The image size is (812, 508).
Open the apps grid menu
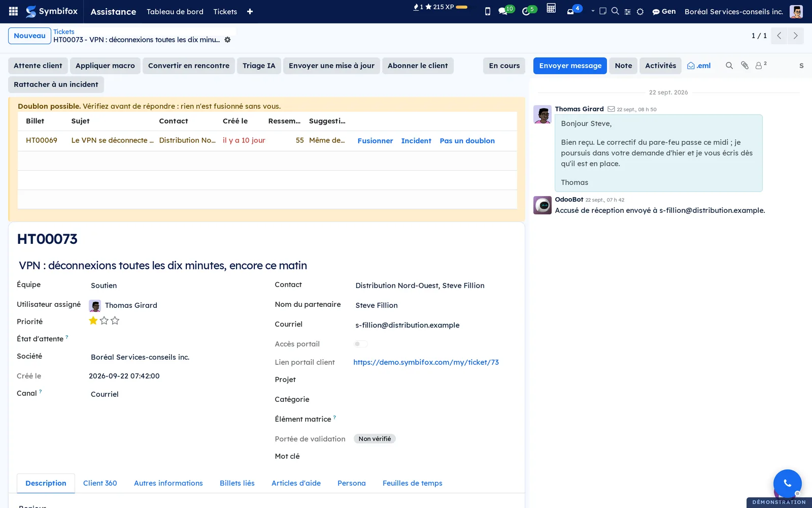[x=14, y=11]
